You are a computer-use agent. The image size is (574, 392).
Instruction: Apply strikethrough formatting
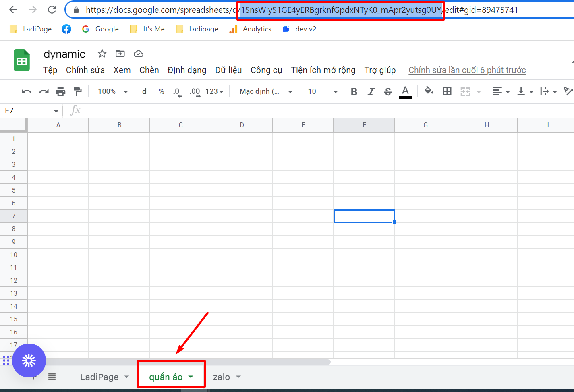click(388, 92)
